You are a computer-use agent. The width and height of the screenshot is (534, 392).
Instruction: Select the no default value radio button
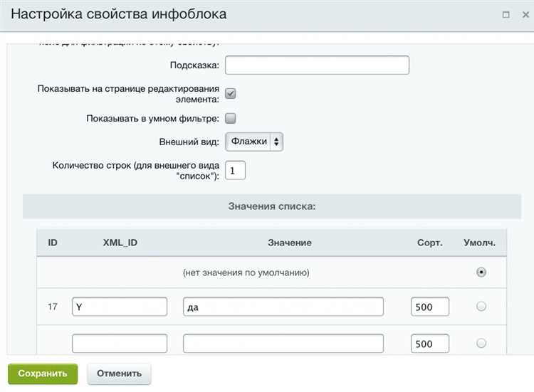tap(481, 272)
